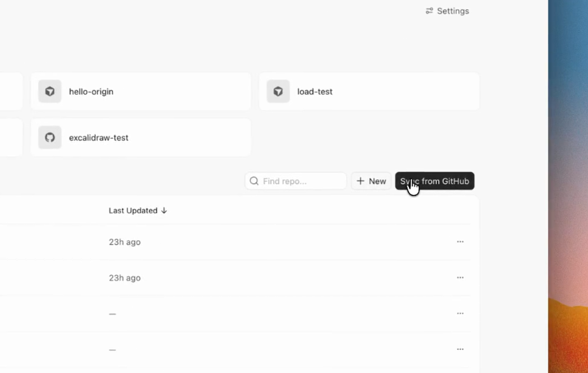Viewport: 588px width, 373px height.
Task: Open the excalidraw-test project card
Action: click(141, 137)
